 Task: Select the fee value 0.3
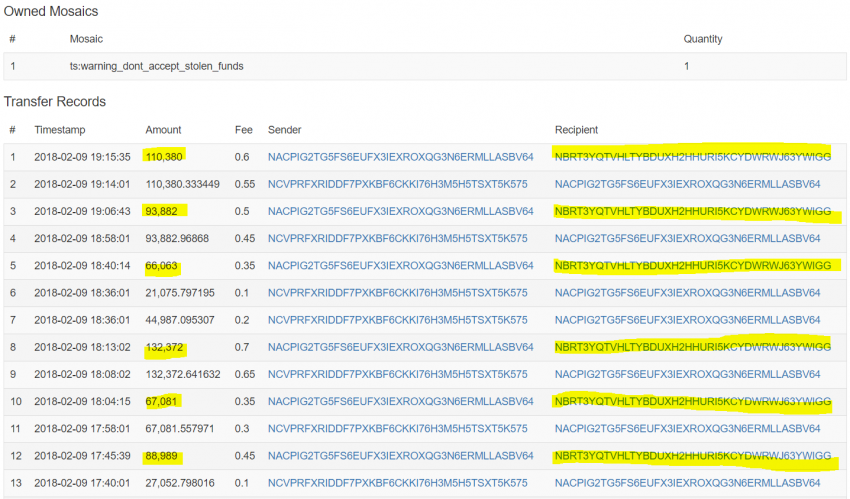click(242, 429)
